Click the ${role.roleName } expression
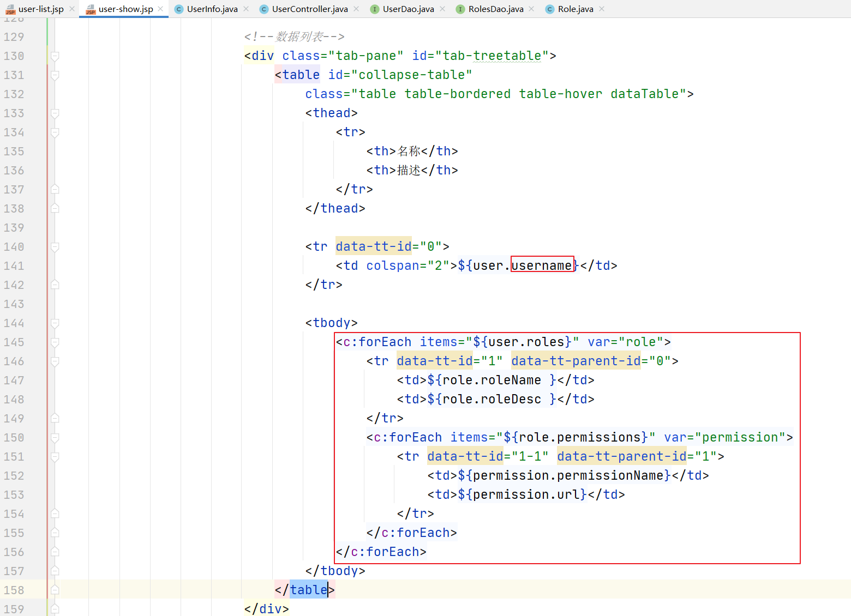The image size is (851, 616). pos(492,380)
